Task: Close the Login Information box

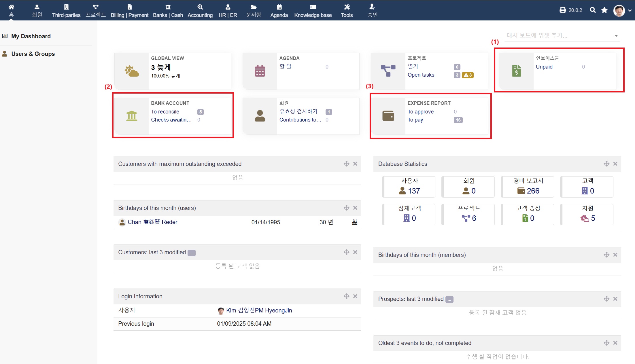Action: pyautogui.click(x=355, y=296)
